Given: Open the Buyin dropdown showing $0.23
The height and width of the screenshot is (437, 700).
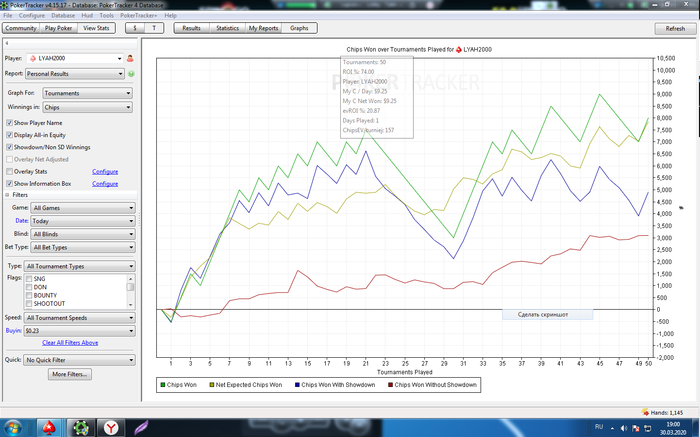Looking at the screenshot, I should pos(79,331).
